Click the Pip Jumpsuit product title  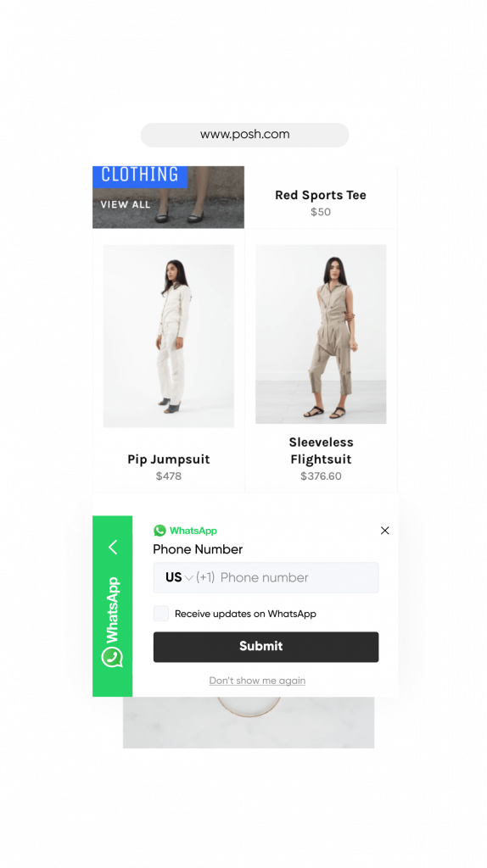click(x=169, y=459)
